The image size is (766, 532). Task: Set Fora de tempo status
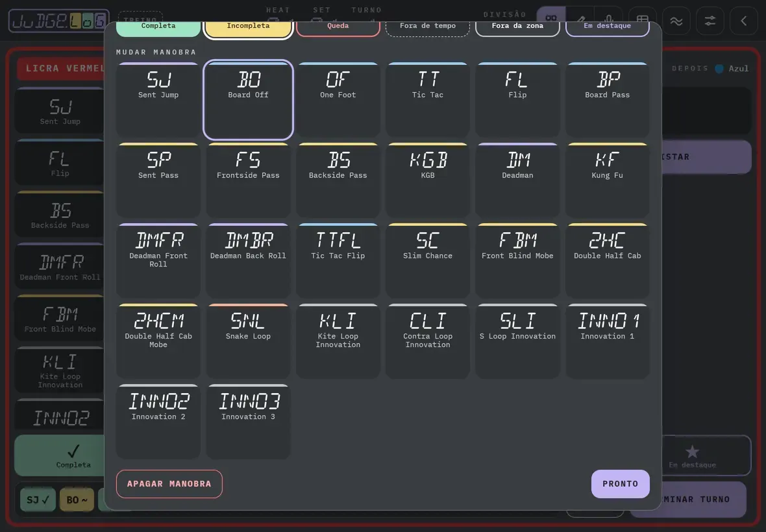tap(427, 27)
